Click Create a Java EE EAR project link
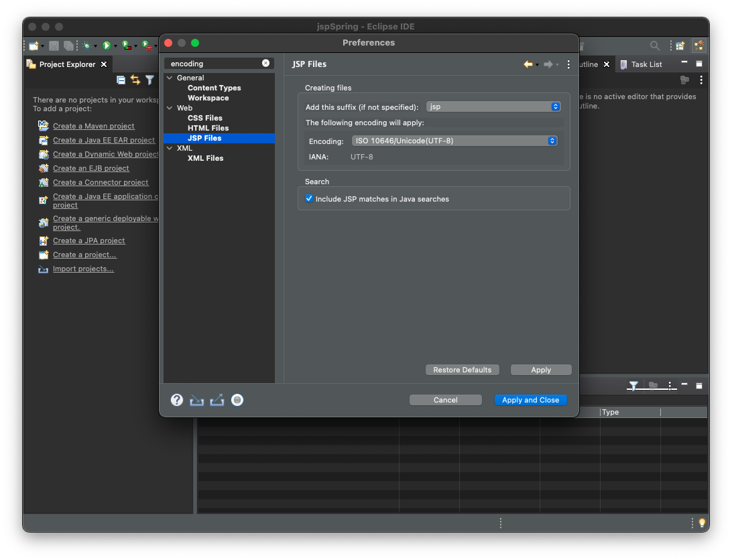Image resolution: width=732 pixels, height=560 pixels. pos(104,140)
